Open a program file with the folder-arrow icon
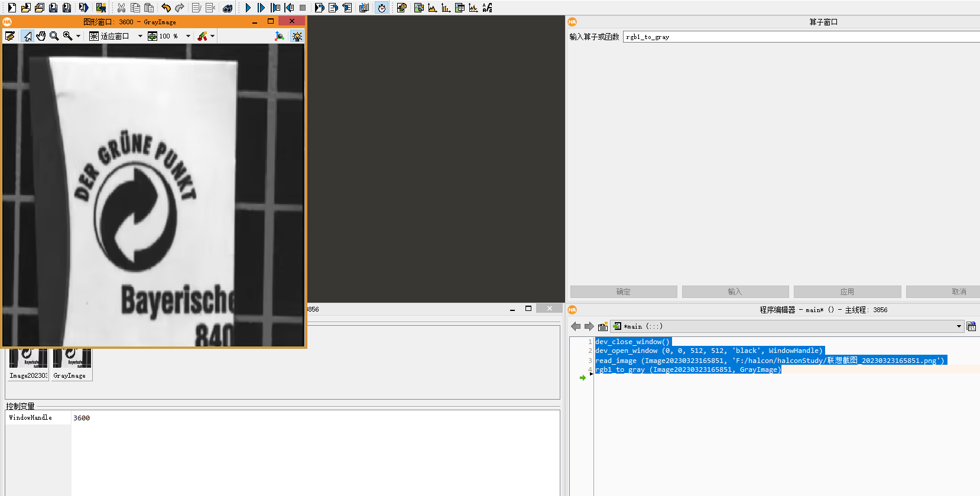 tap(25, 8)
